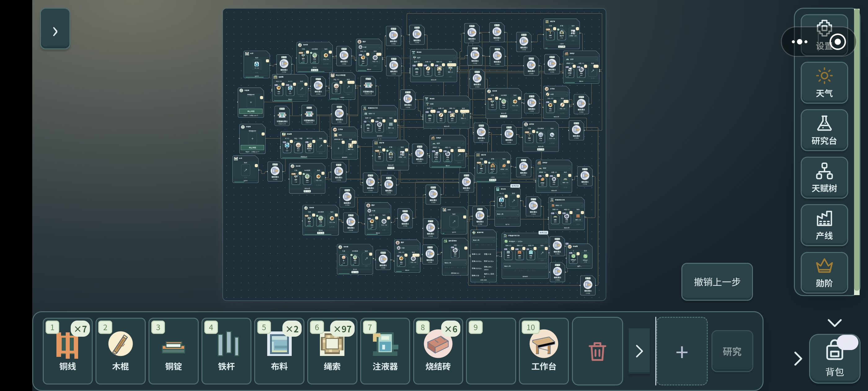The width and height of the screenshot is (868, 391).
Task: Open the 研究台 research station
Action: [x=824, y=130]
